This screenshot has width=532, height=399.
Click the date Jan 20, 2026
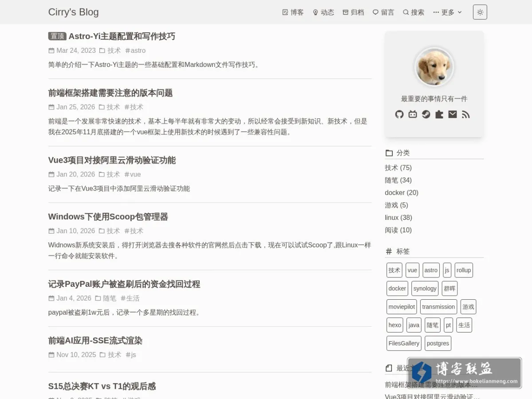[x=75, y=174]
